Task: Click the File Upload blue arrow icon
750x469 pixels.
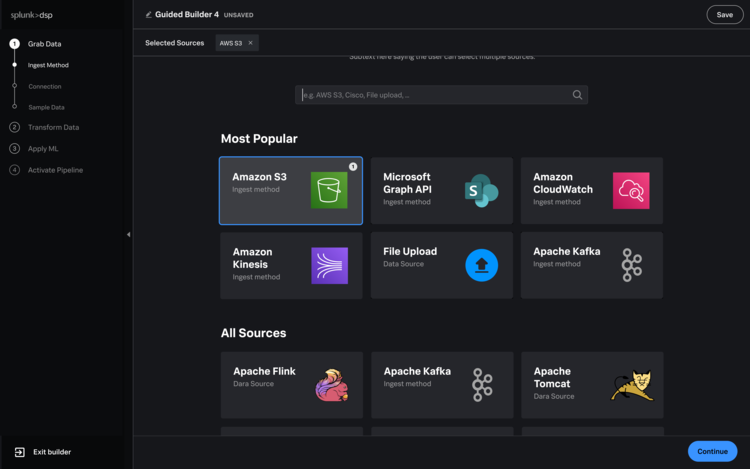Action: pyautogui.click(x=481, y=265)
